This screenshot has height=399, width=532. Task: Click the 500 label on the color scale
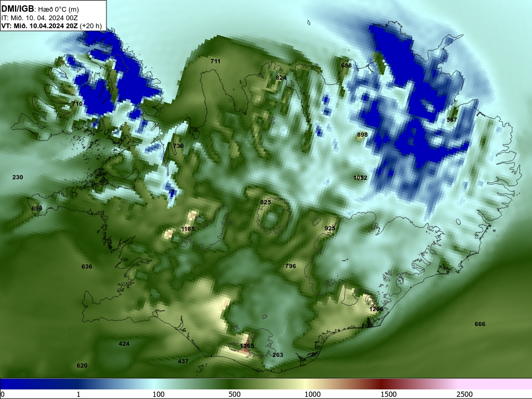pyautogui.click(x=235, y=394)
